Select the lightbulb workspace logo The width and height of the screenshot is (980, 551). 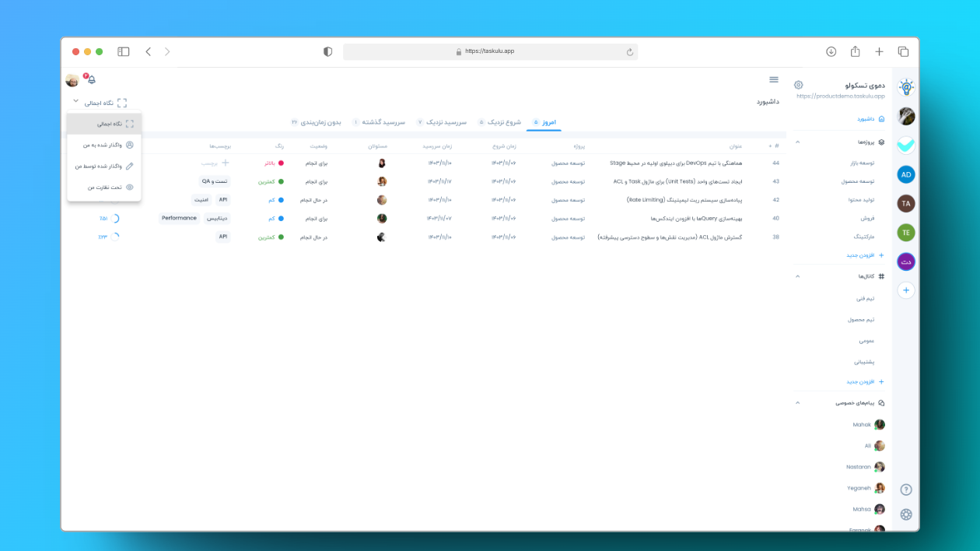pos(906,87)
